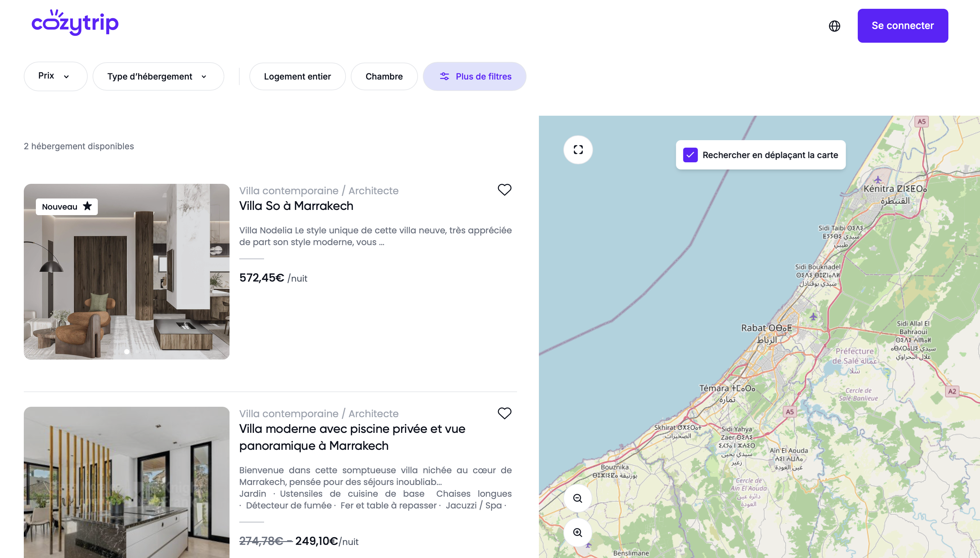Open the Prix dropdown
Screen dimensions: 980x558
(x=55, y=76)
